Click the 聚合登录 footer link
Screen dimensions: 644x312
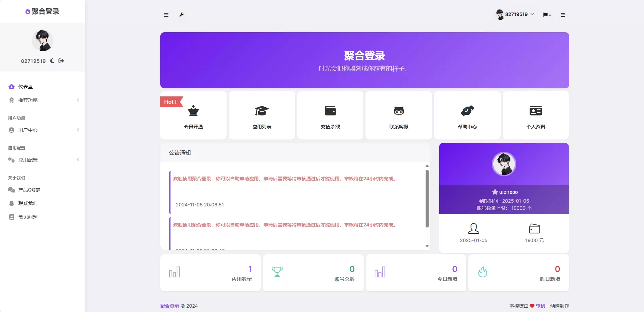pyautogui.click(x=169, y=306)
